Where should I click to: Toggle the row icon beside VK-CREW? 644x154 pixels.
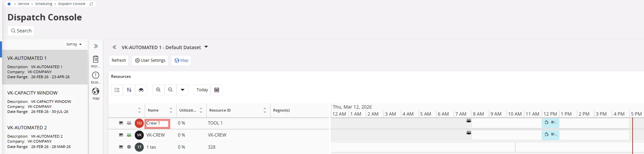pyautogui.click(x=121, y=135)
